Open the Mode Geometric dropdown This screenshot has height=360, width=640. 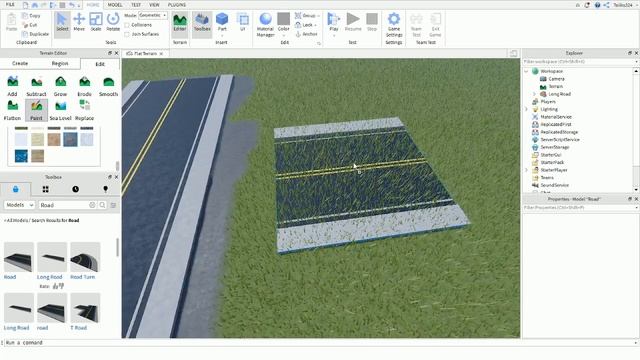tap(153, 15)
